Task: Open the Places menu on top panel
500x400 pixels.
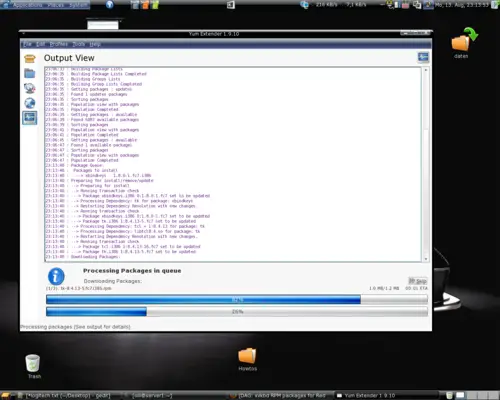Action: point(56,5)
